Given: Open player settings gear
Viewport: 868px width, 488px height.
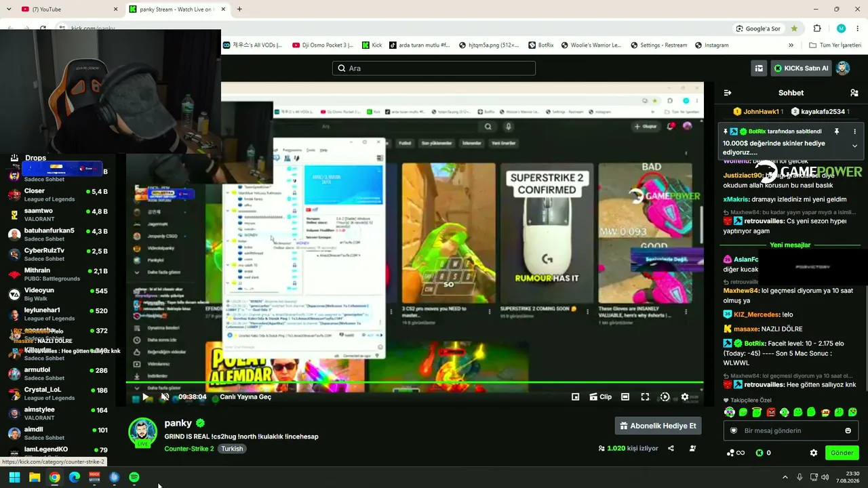Looking at the screenshot, I should (685, 397).
